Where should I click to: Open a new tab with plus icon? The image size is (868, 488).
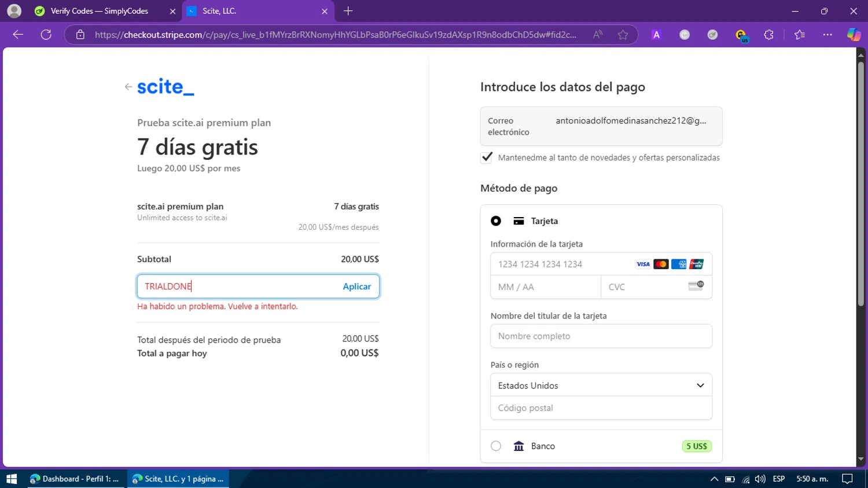(x=348, y=11)
